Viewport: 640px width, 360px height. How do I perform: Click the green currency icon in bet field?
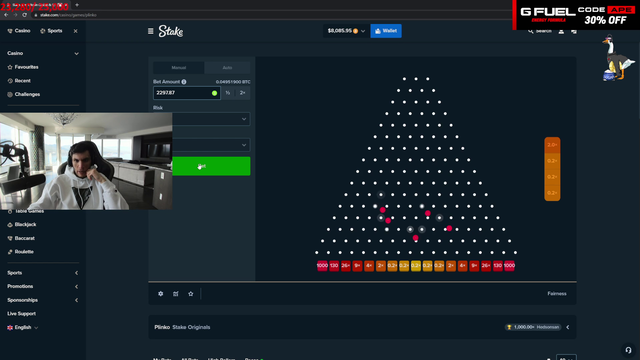(214, 93)
